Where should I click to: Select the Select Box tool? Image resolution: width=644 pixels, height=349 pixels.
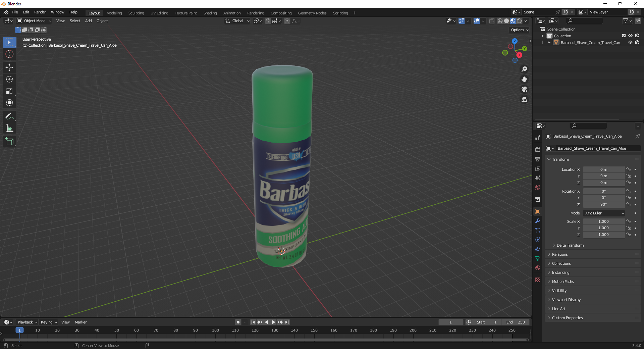pyautogui.click(x=9, y=42)
